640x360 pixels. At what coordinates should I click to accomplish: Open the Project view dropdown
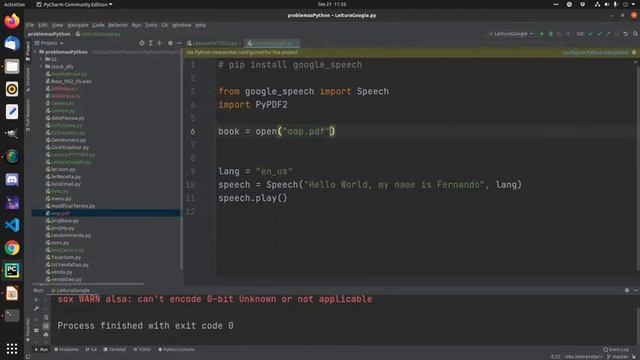click(49, 43)
